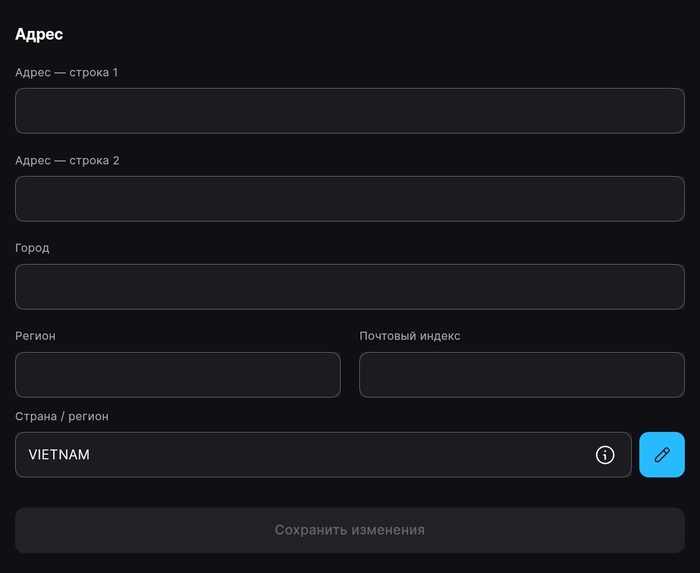Click the blue pencil edit button
Image resolution: width=700 pixels, height=573 pixels.
[662, 455]
